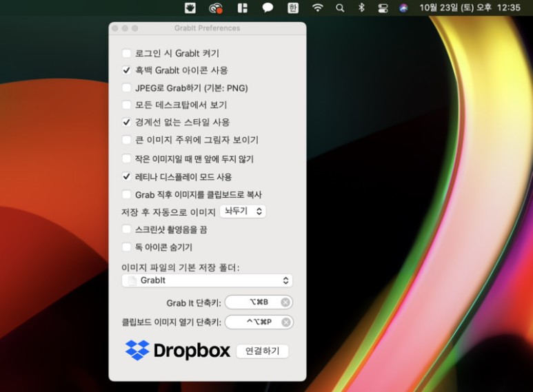Click the 연결하기 Dropbox connect button
The width and height of the screenshot is (533, 392).
(263, 351)
